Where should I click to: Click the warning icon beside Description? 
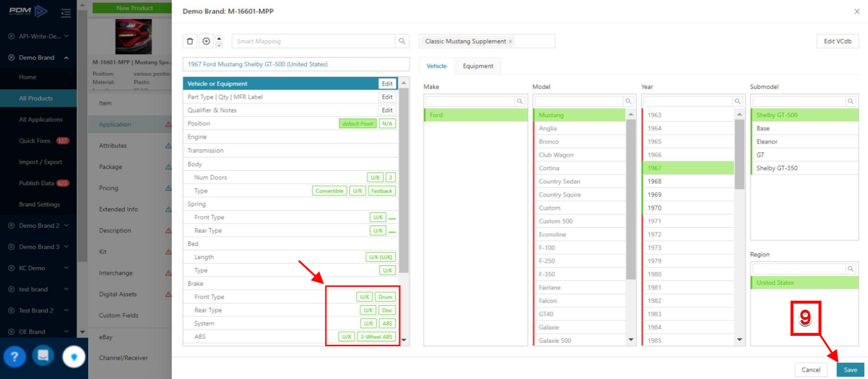click(x=168, y=231)
